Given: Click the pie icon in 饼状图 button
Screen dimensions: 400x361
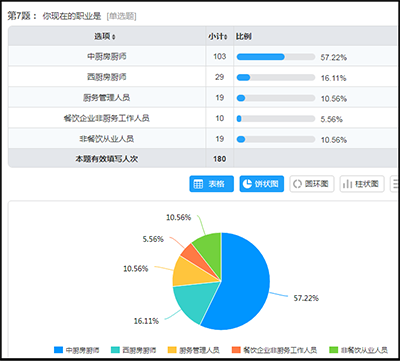Looking at the screenshot, I should (247, 184).
